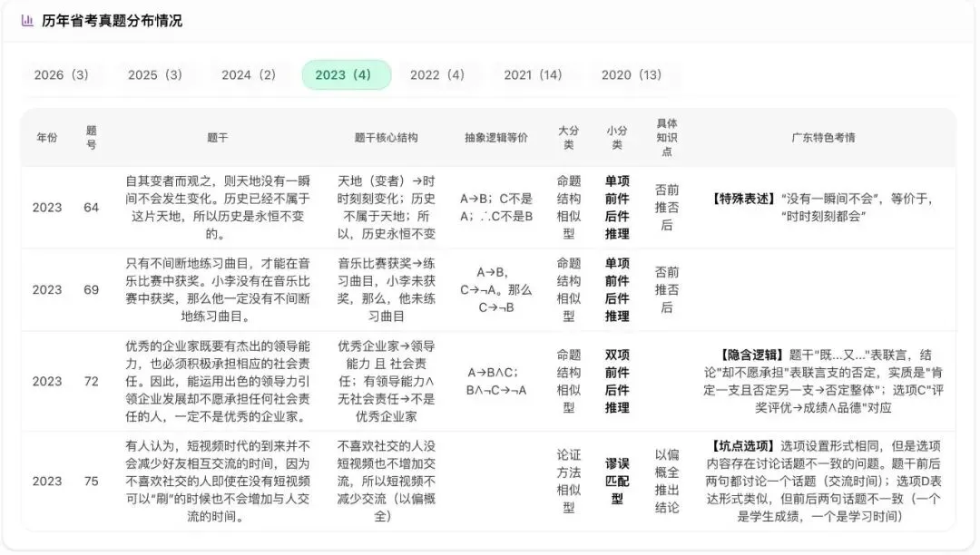Click 否前推否后 in question 69 row
Image resolution: width=980 pixels, height=555 pixels.
point(667,289)
